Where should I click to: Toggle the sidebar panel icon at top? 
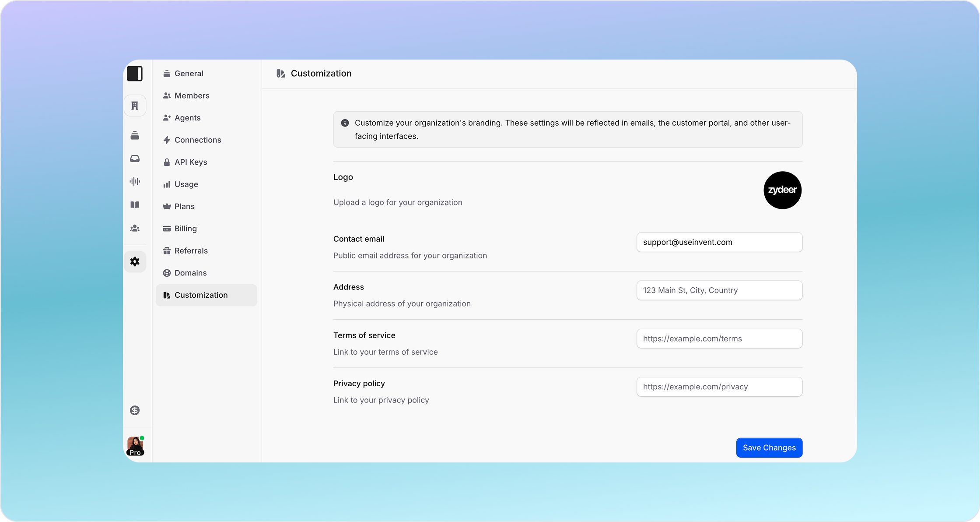coord(135,74)
